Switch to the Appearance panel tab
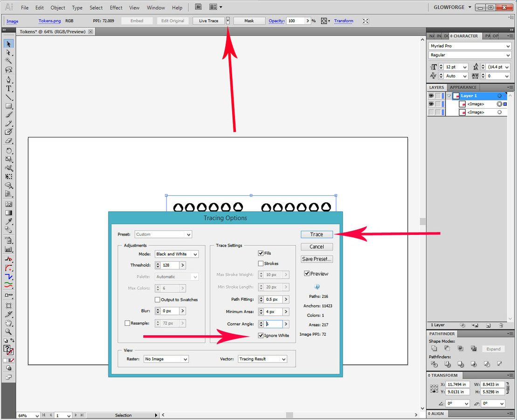Viewport: 517px width, 420px height. (463, 87)
